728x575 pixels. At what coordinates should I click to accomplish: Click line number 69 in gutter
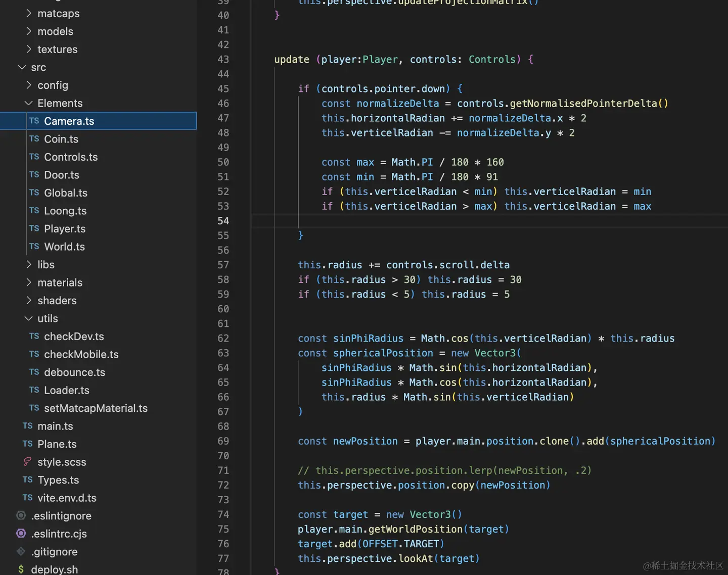(223, 441)
